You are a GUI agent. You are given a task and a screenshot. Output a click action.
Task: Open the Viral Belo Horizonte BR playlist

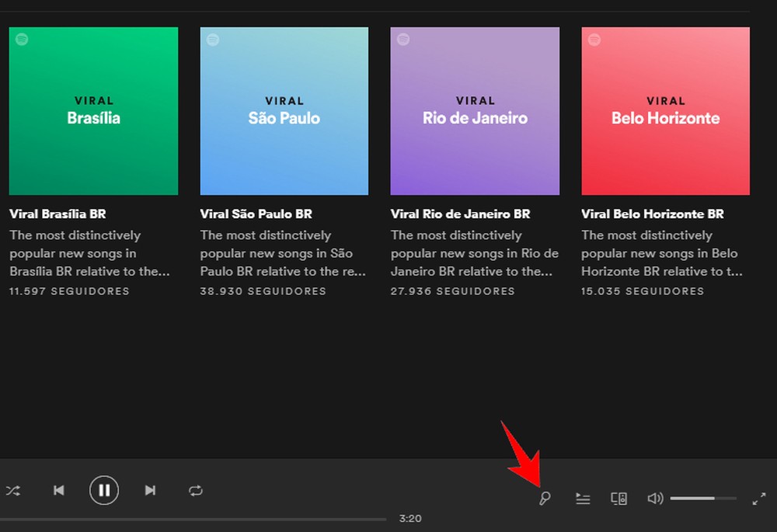(x=651, y=214)
